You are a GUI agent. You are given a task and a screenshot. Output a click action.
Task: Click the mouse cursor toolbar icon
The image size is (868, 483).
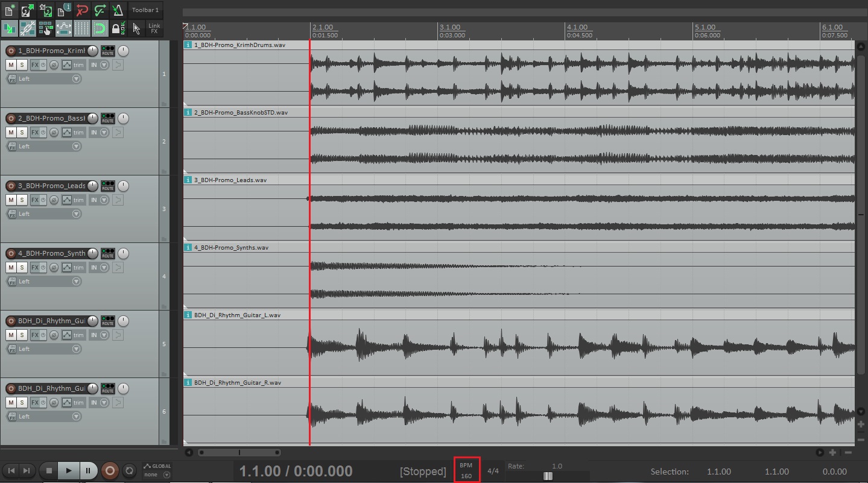click(136, 28)
